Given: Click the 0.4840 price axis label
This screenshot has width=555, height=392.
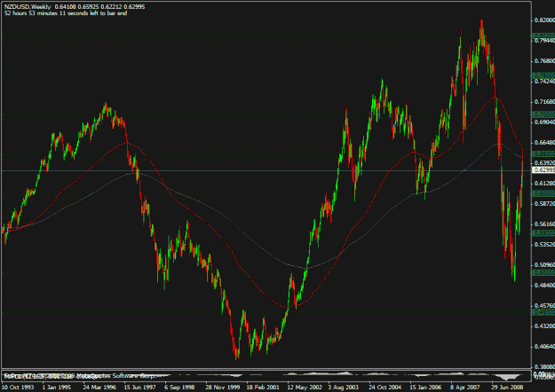Looking at the screenshot, I should [544, 285].
